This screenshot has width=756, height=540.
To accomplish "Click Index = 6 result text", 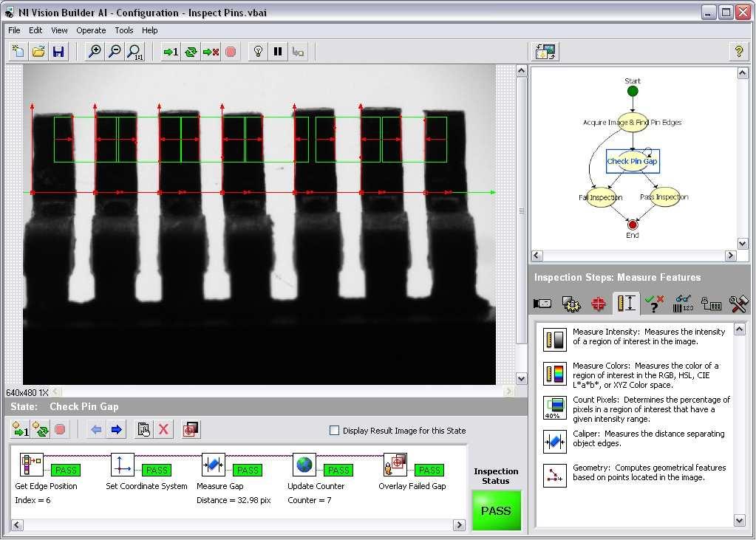I will point(33,500).
